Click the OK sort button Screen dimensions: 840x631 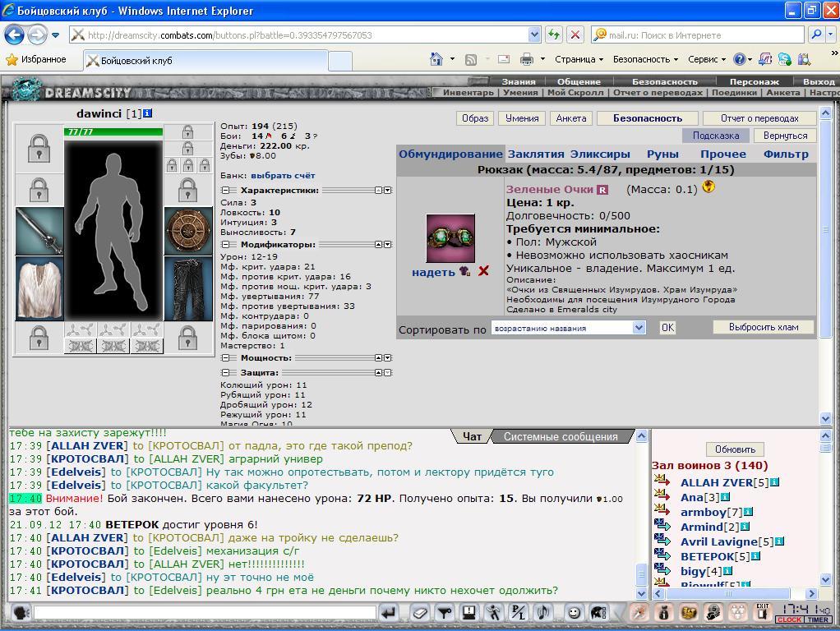pos(667,327)
